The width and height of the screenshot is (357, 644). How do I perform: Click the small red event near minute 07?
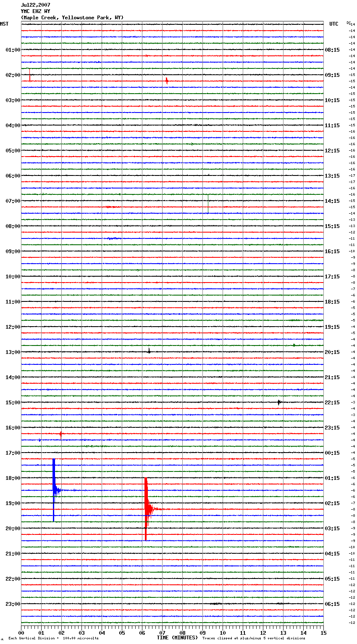coord(167,81)
